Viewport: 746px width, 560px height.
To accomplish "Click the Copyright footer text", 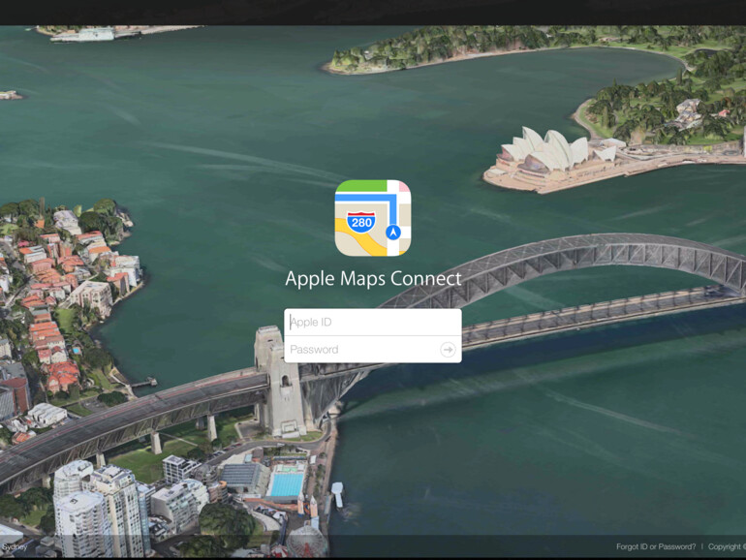I will tap(727, 546).
